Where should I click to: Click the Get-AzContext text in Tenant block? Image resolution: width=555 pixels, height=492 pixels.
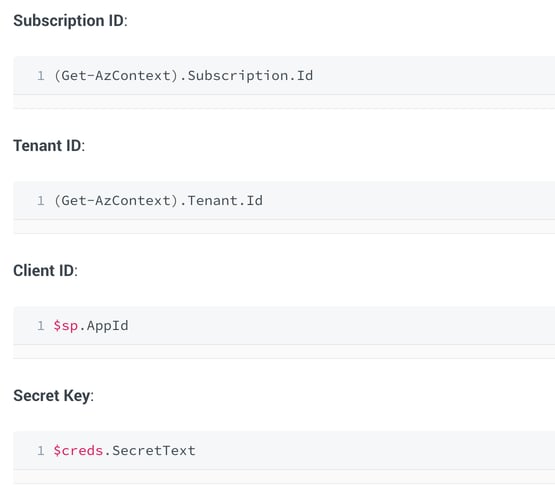click(116, 201)
